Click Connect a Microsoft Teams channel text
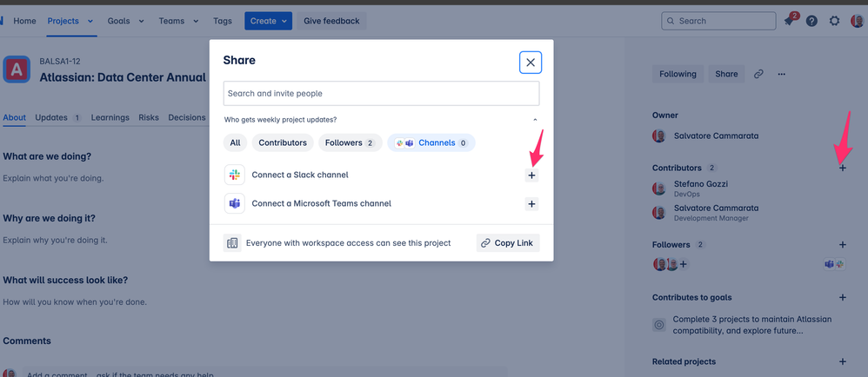The image size is (868, 377). click(x=322, y=203)
